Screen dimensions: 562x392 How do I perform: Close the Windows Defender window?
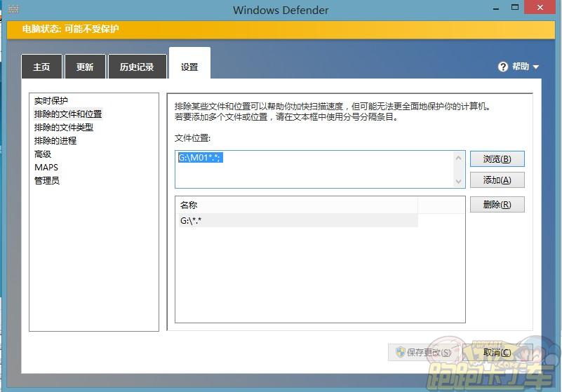(540, 7)
